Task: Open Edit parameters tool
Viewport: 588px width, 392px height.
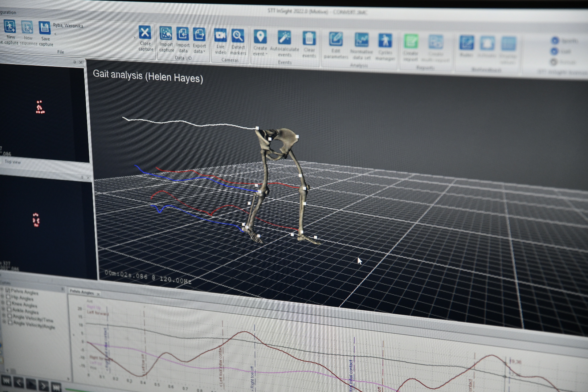Action: coord(336,40)
